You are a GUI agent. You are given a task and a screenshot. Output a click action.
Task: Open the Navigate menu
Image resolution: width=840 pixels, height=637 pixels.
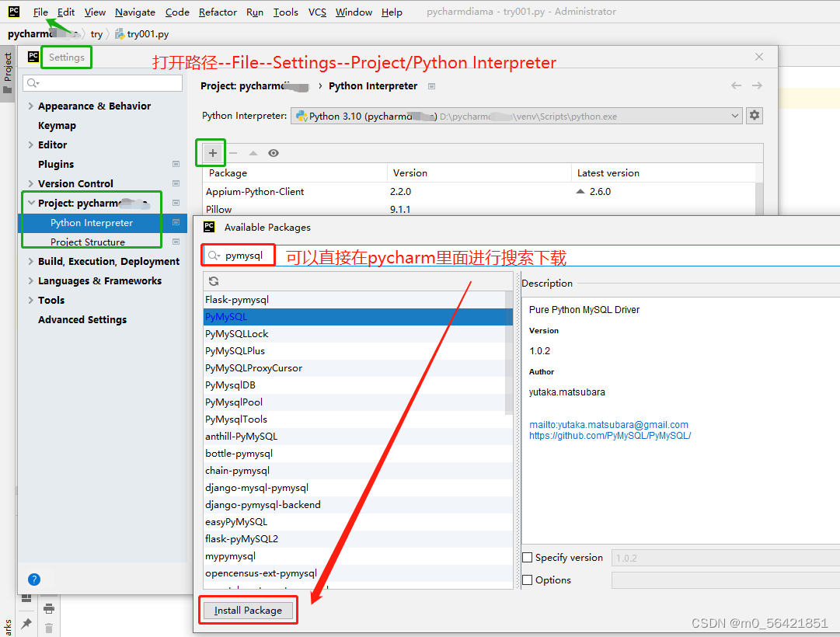point(135,12)
